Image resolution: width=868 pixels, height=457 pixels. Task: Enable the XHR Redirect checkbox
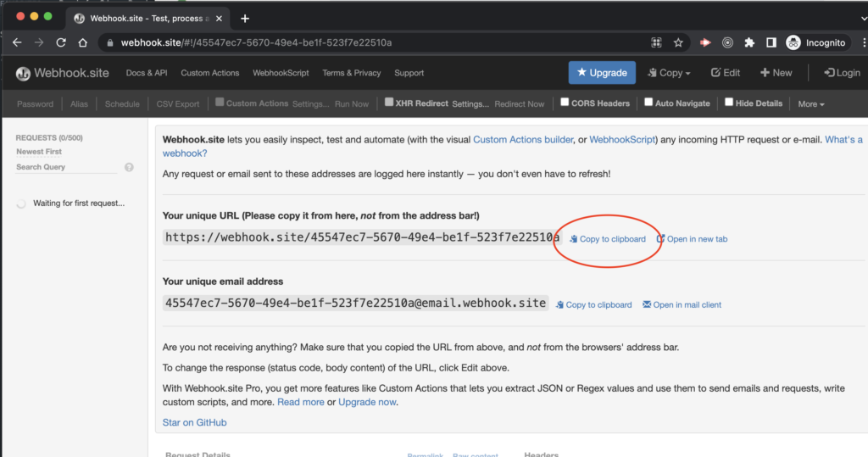click(388, 102)
